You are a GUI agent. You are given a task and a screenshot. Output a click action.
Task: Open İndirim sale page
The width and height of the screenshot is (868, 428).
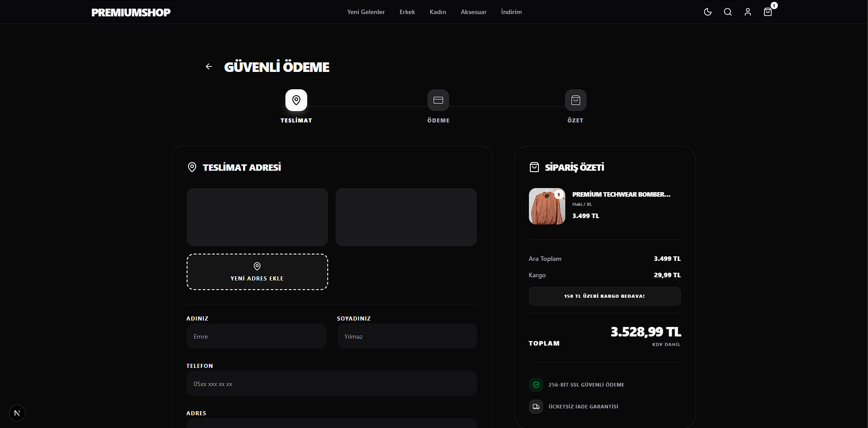(511, 12)
